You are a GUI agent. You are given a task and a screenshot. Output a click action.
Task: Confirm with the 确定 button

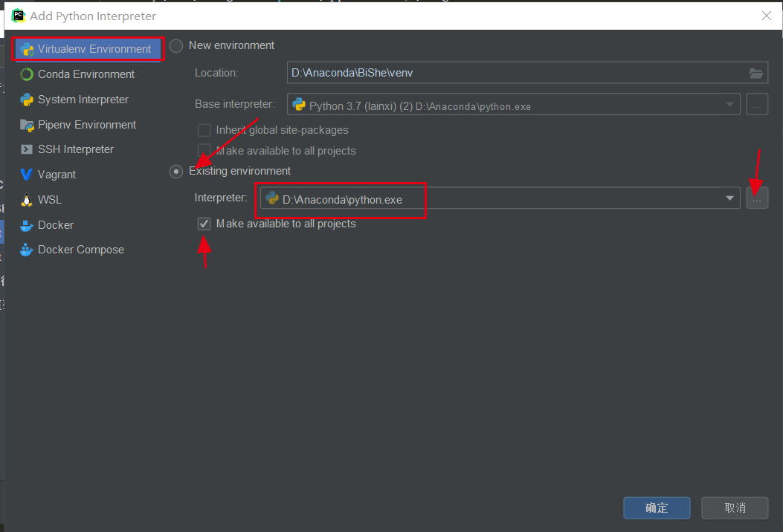[x=657, y=507]
